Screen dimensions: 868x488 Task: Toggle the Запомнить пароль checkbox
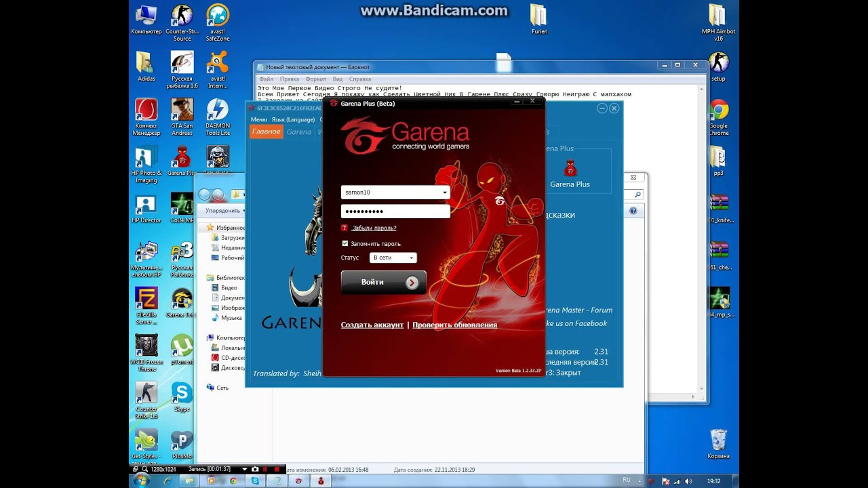345,243
